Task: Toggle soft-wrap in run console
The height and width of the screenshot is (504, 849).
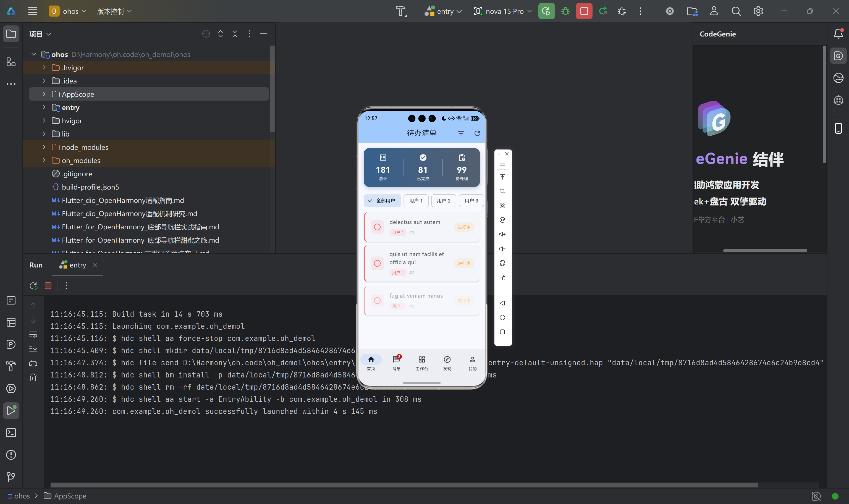Action: pyautogui.click(x=33, y=335)
